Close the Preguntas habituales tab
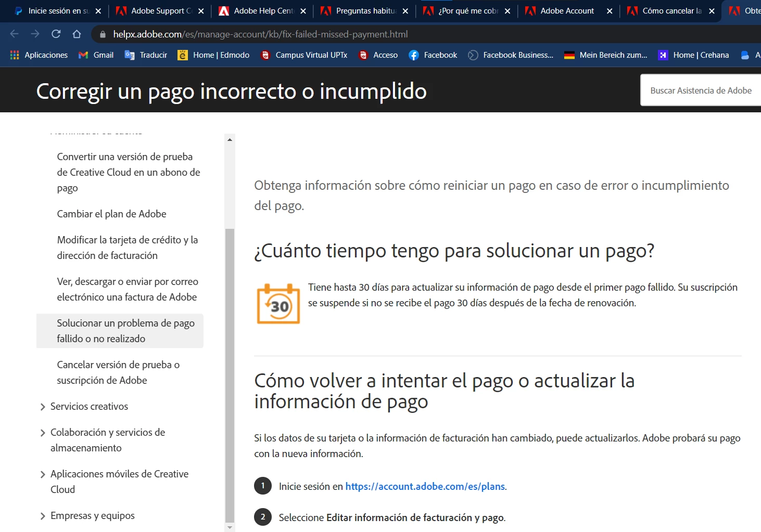Image resolution: width=761 pixels, height=532 pixels. click(x=405, y=11)
